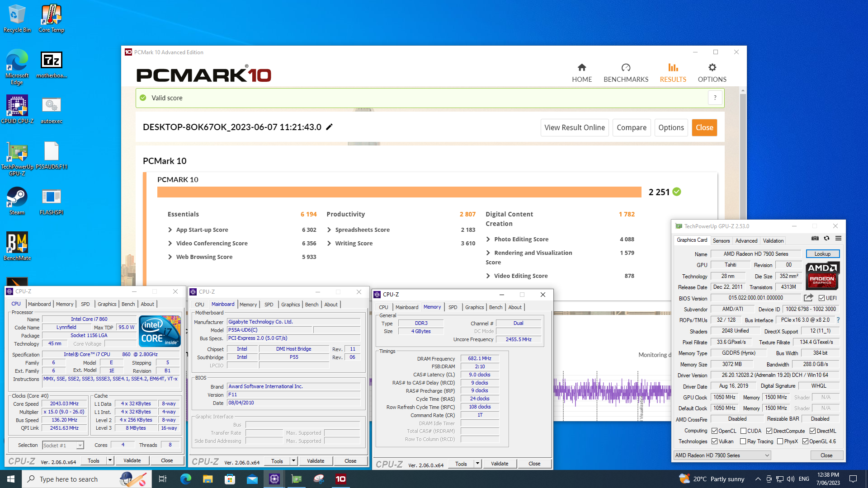Switch to Validation tab in GPU-Z

774,241
